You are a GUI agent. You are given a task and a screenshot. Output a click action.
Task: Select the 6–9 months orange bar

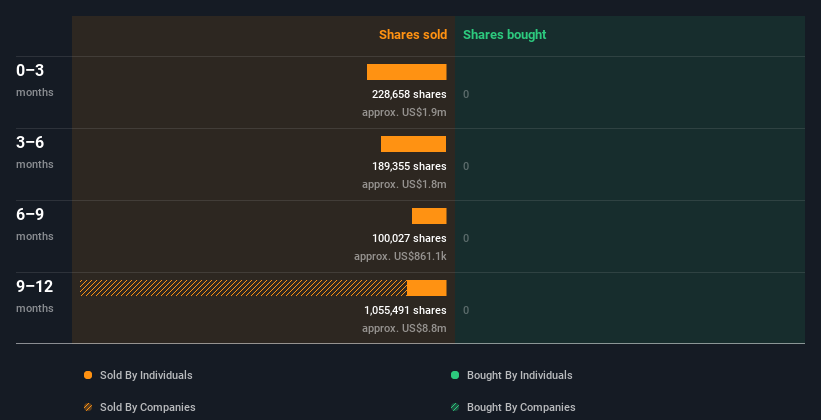pos(429,216)
